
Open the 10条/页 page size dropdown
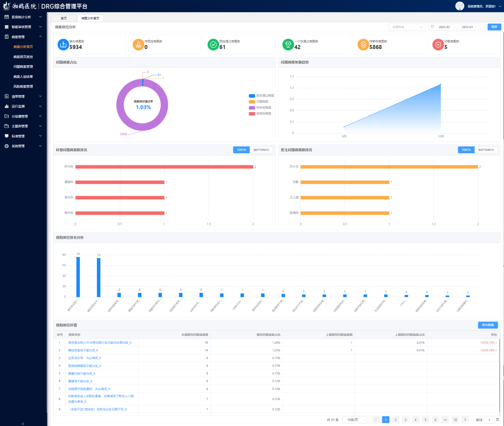(355, 420)
